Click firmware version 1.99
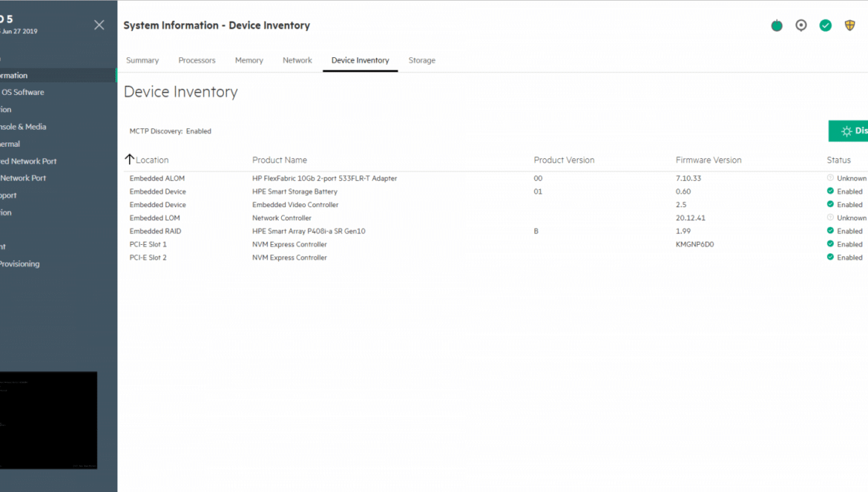This screenshot has height=492, width=868. 683,232
